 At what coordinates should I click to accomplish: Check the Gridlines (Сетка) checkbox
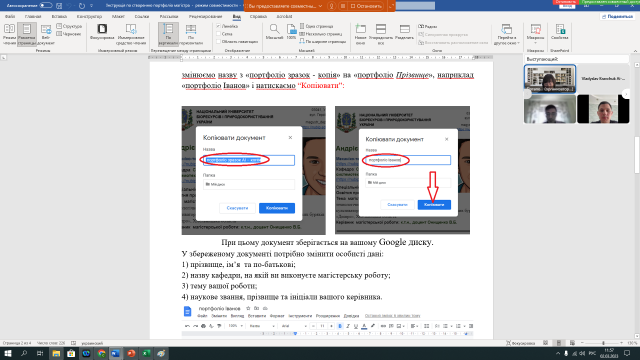pyautogui.click(x=218, y=34)
